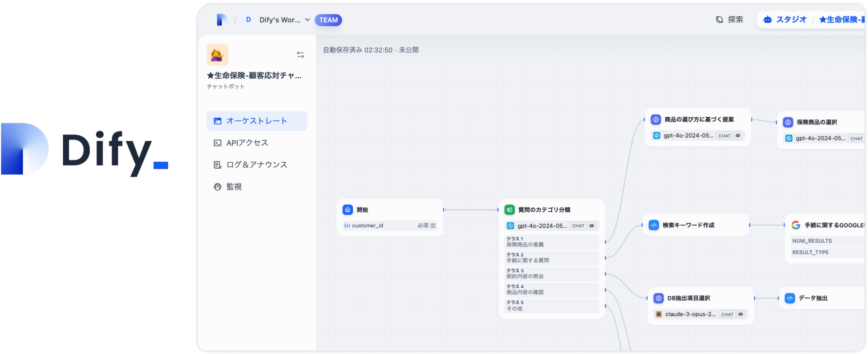Open app settings sliders icon
The image size is (868, 354).
tap(300, 55)
